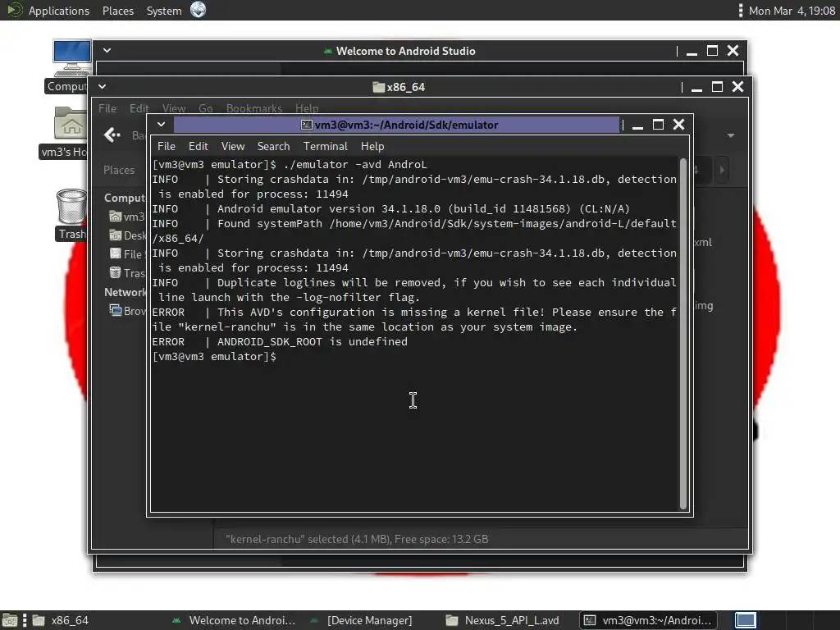Image resolution: width=840 pixels, height=630 pixels.
Task: Switch to vm3 terminal window in taskbar
Action: coord(648,620)
